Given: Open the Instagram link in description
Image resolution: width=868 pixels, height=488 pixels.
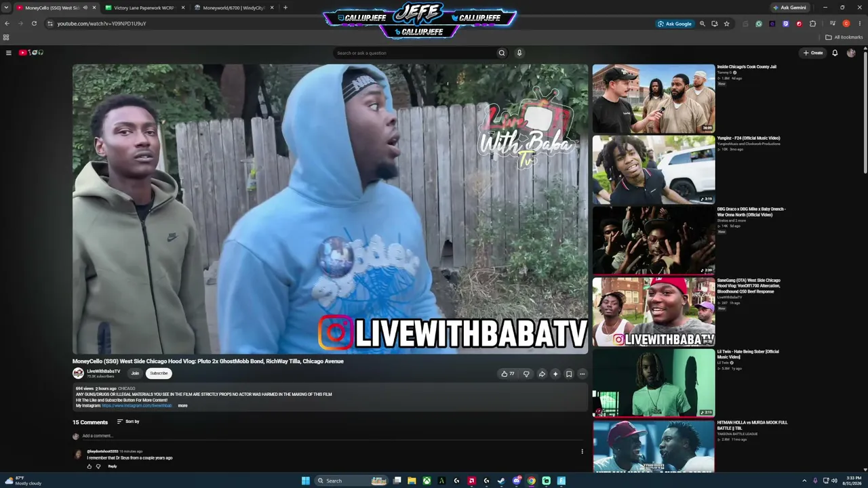Looking at the screenshot, I should (137, 405).
